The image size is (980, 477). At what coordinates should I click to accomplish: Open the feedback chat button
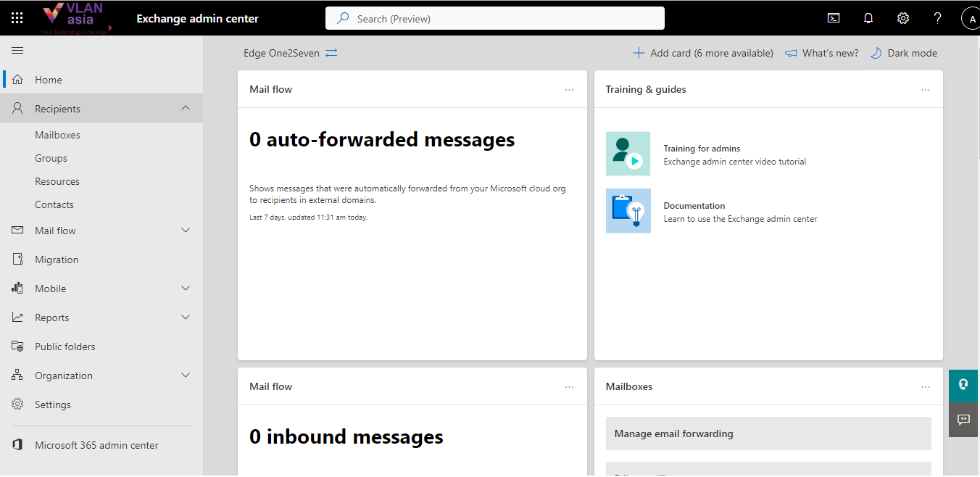(963, 420)
